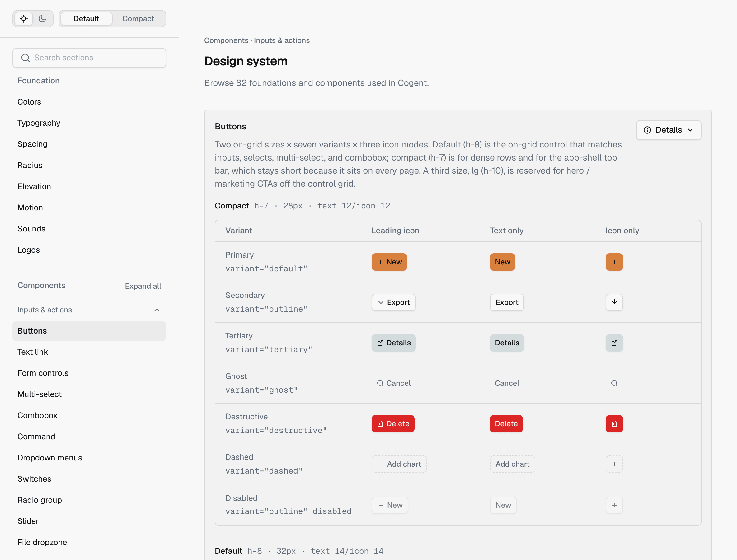Click the Primary icon-only plus button
The width and height of the screenshot is (737, 560).
[614, 262]
